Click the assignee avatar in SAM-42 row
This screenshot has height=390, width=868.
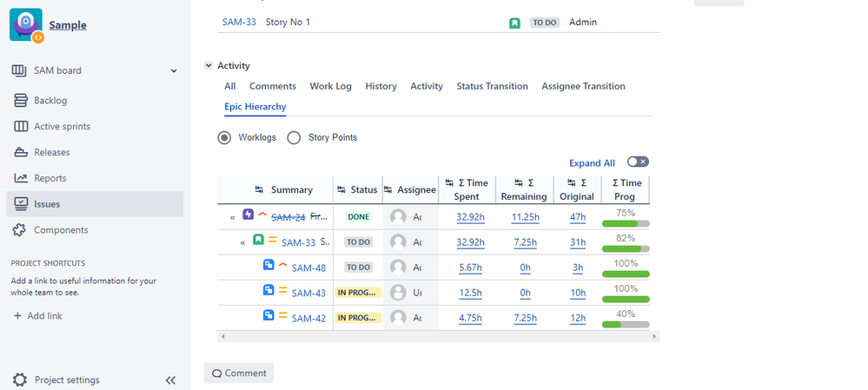pyautogui.click(x=398, y=318)
